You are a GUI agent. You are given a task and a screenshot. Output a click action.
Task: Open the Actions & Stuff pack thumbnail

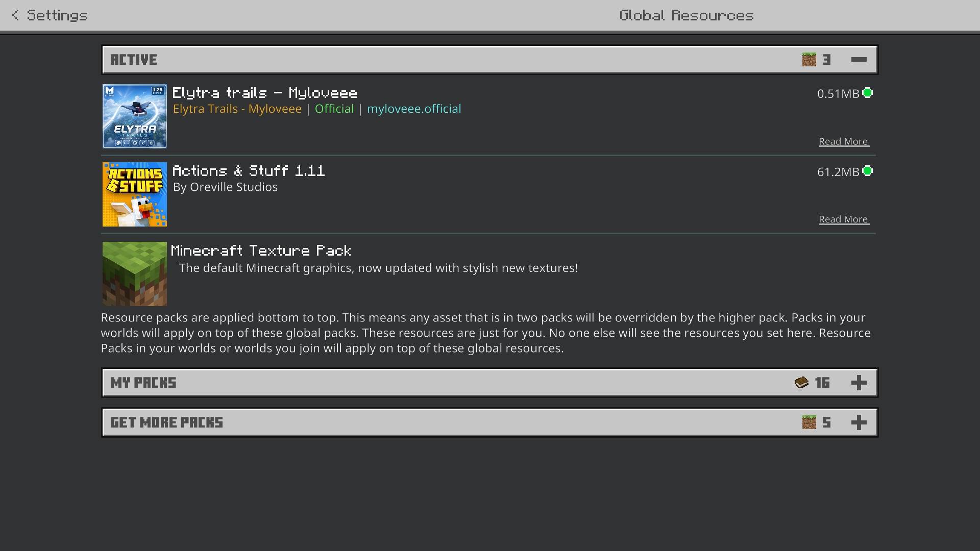click(x=135, y=194)
